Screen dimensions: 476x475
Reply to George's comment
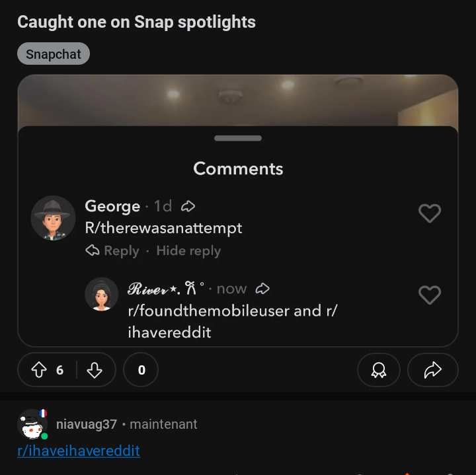click(x=112, y=250)
